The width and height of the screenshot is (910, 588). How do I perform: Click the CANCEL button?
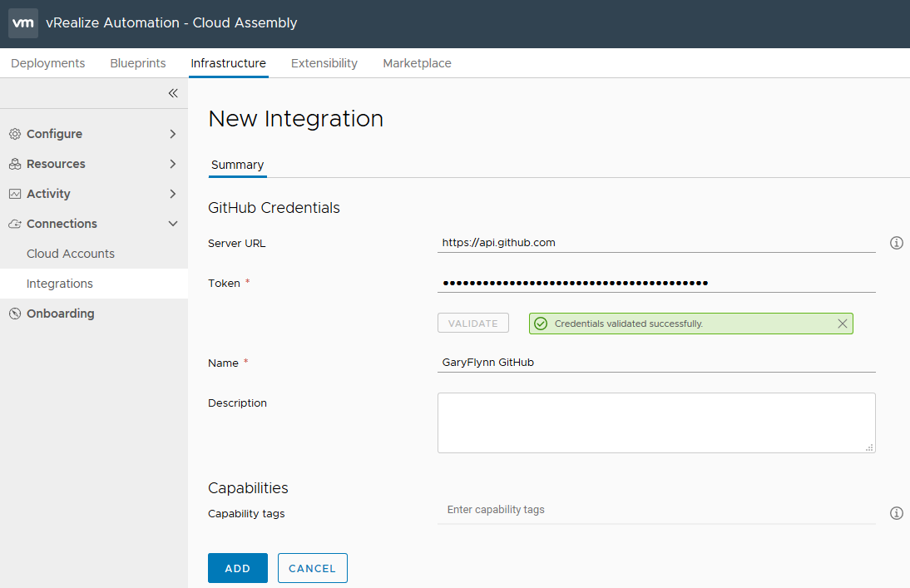click(x=312, y=568)
